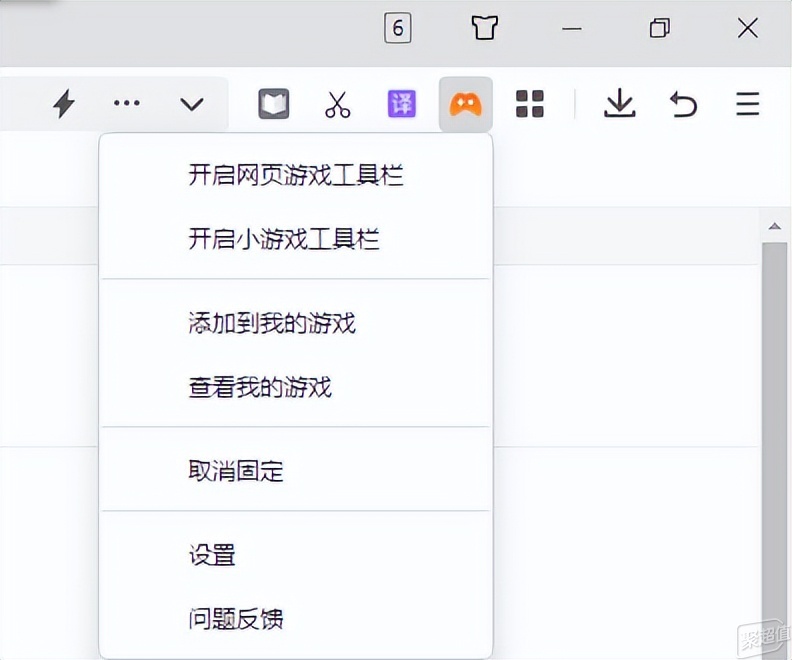This screenshot has height=660, width=792.
Task: Expand the address bar dropdown chevron
Action: tap(192, 105)
